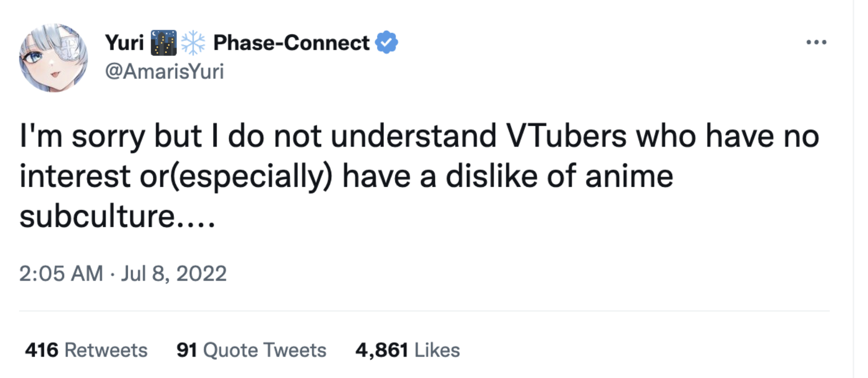Click the snowflake emoji in display name

point(193,43)
